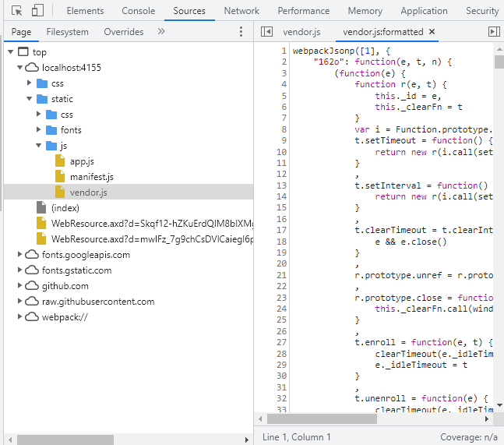Open the manifest.js file

pyautogui.click(x=92, y=177)
